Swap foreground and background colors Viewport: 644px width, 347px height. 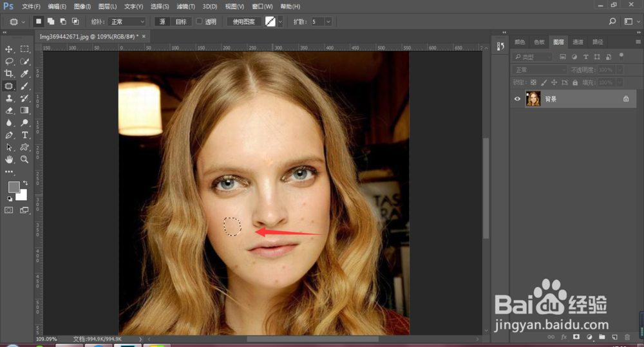click(26, 183)
